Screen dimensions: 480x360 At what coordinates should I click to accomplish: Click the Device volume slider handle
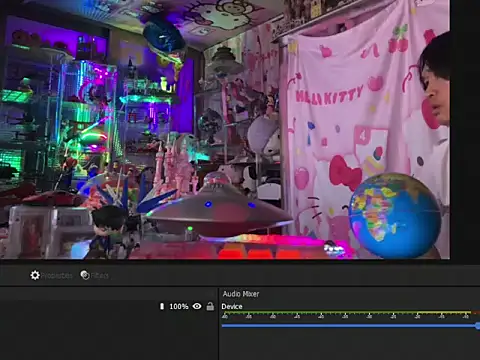[478, 326]
